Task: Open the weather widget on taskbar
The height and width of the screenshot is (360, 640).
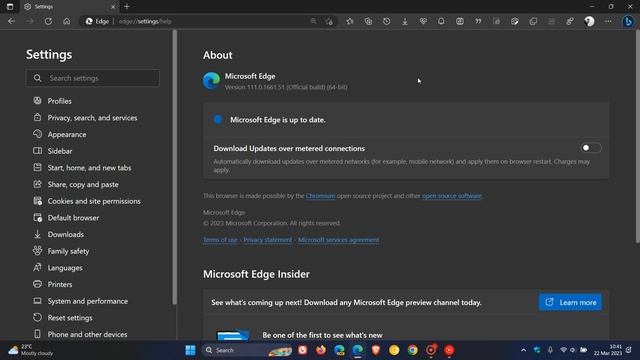Action: click(x=31, y=350)
